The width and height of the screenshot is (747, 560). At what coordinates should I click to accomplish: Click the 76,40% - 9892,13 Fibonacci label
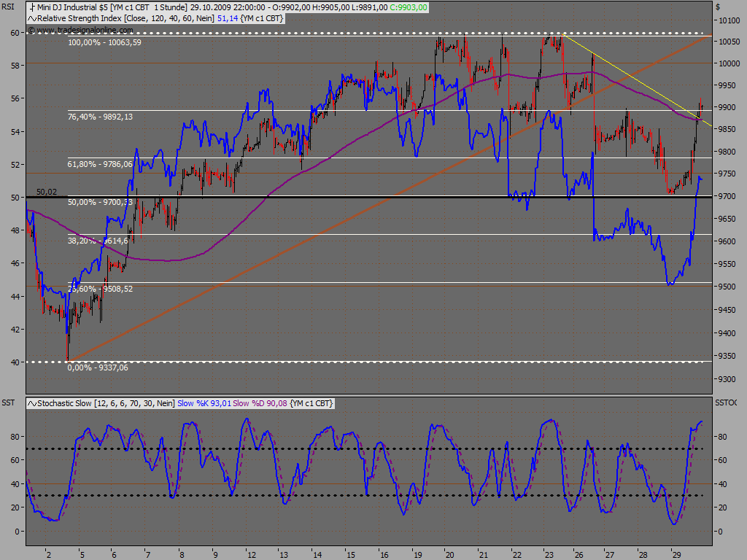100,117
